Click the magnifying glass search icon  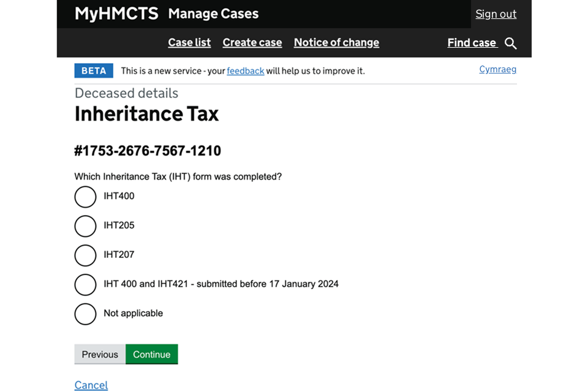510,43
